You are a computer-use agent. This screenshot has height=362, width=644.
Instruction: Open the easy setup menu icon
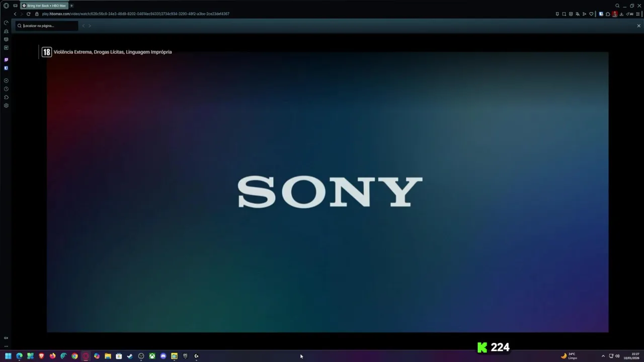pos(638,14)
